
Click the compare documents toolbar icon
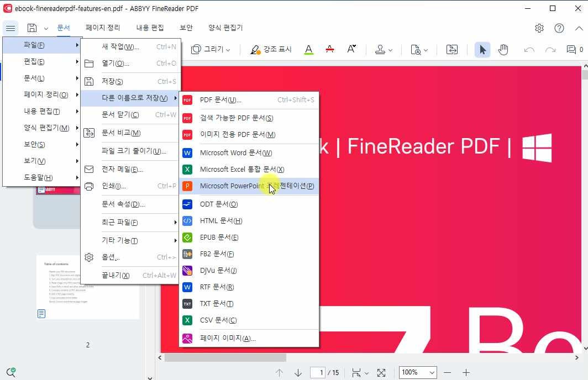(x=452, y=50)
